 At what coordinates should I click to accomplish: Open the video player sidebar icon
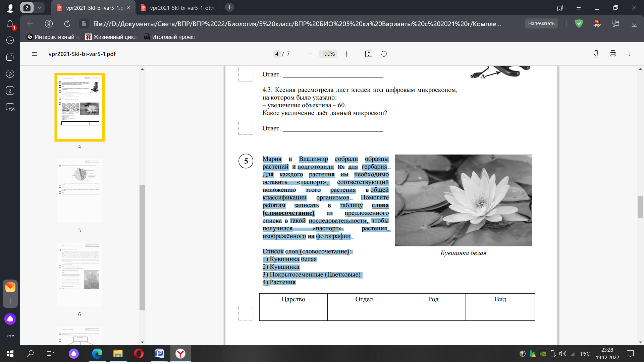tap(10, 74)
